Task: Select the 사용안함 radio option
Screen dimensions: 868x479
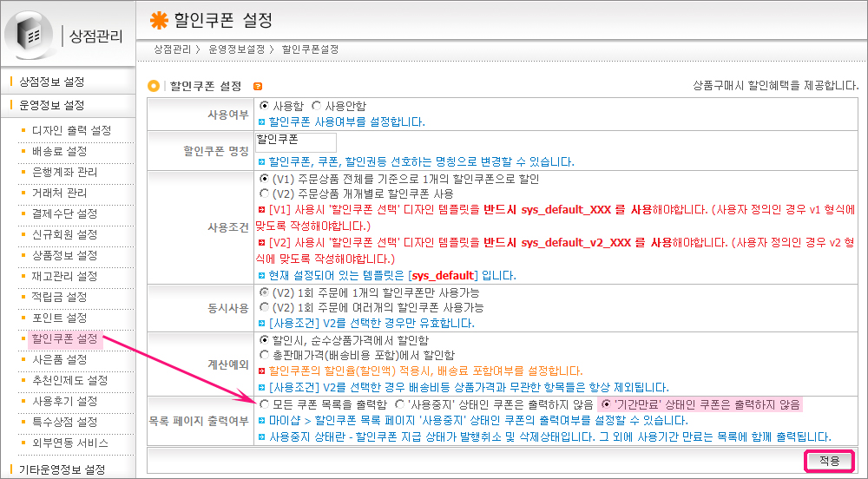Action: (x=317, y=106)
